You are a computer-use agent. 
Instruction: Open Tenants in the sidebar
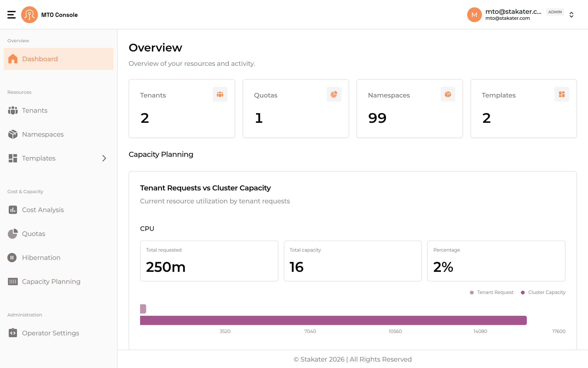[59, 110]
